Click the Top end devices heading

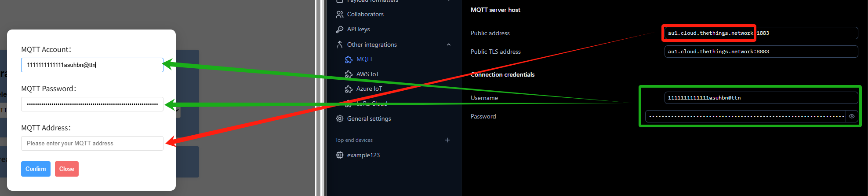click(x=354, y=140)
